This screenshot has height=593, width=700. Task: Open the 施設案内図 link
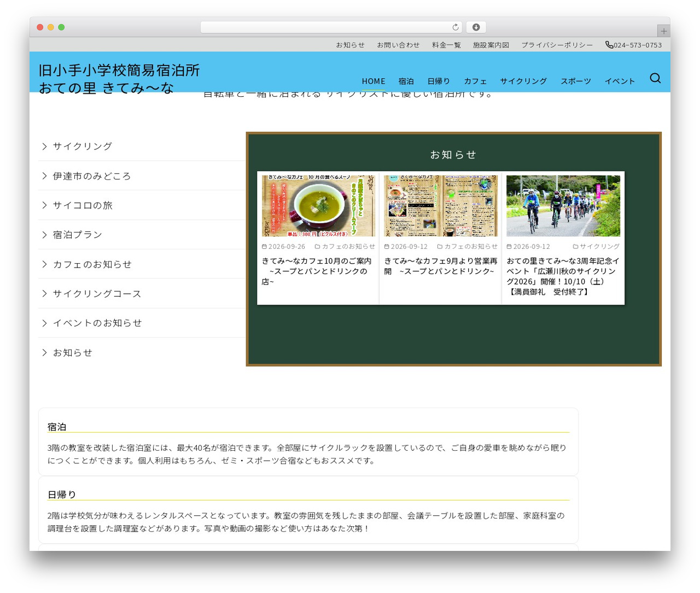pos(491,45)
